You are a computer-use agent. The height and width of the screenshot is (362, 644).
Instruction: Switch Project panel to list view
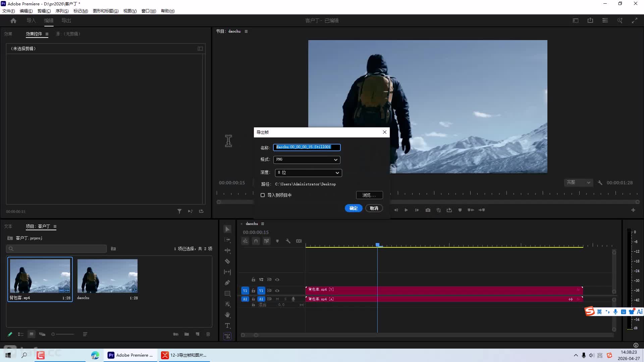(21, 334)
